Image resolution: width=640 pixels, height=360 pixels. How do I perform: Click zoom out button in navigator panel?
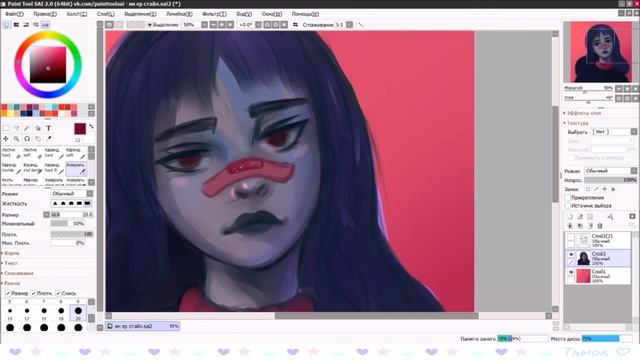click(x=619, y=89)
